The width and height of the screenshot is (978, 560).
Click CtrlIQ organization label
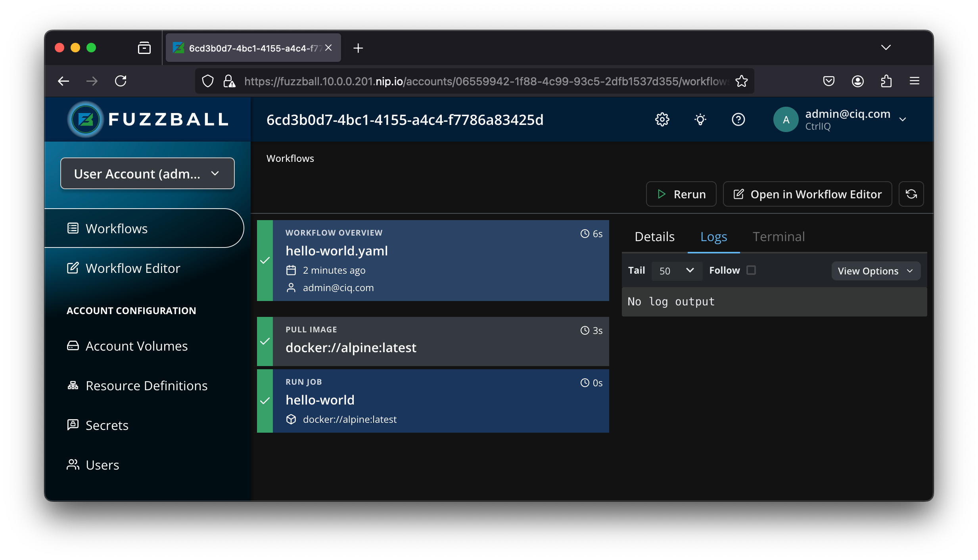tap(817, 126)
